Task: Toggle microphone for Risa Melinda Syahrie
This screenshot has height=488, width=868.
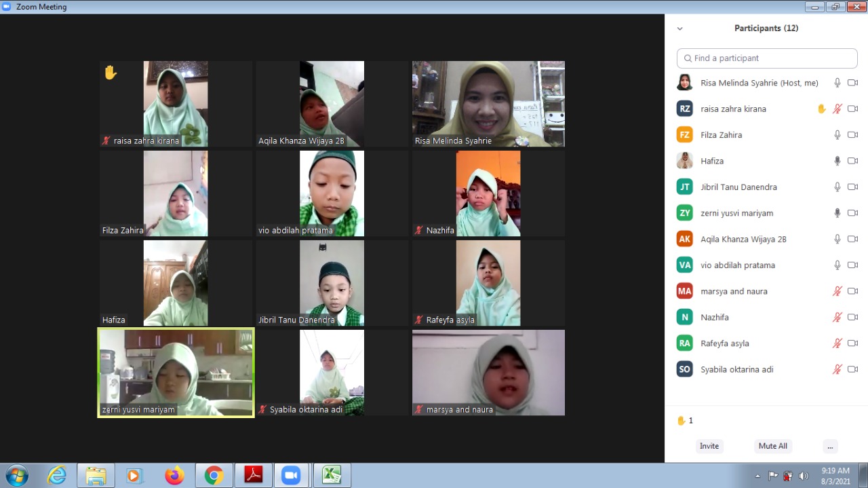Action: click(837, 83)
